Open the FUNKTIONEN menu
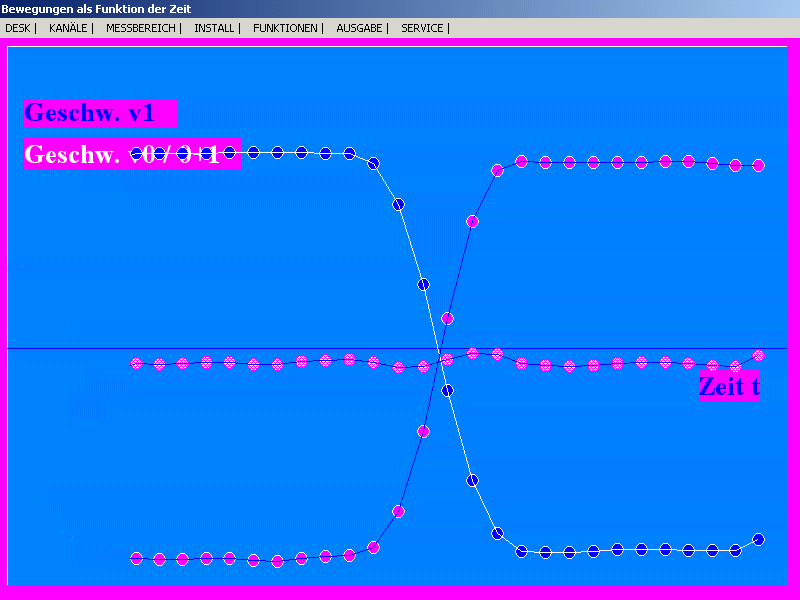The image size is (800, 600). (285, 28)
